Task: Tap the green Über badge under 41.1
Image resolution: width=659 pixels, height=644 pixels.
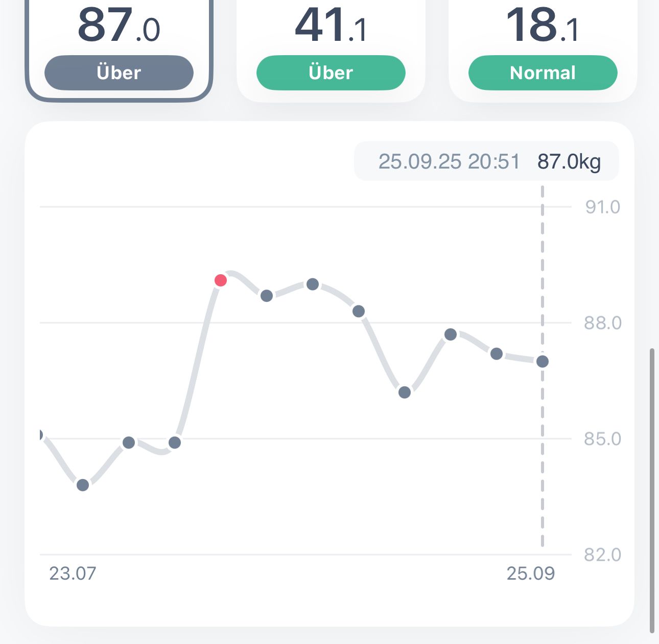Action: coord(331,73)
